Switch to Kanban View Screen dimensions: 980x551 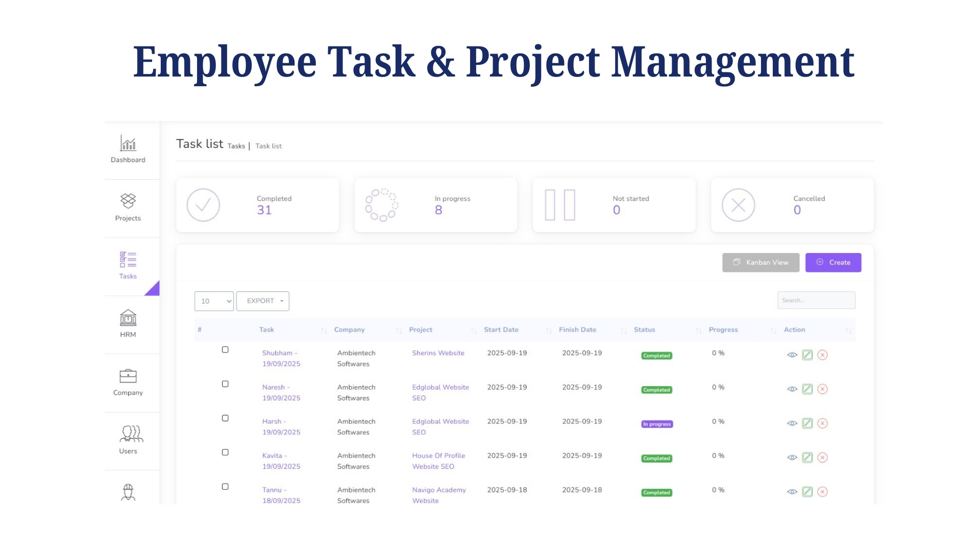coord(760,262)
